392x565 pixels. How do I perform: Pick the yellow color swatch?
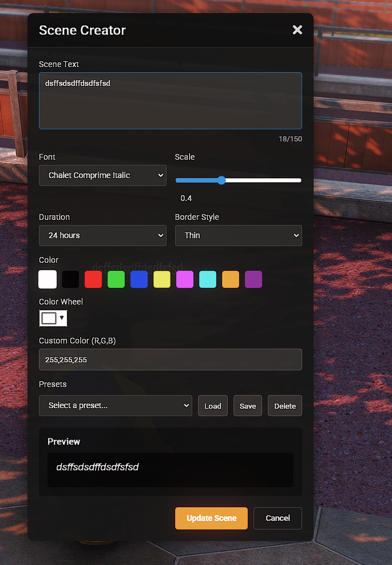pyautogui.click(x=162, y=279)
